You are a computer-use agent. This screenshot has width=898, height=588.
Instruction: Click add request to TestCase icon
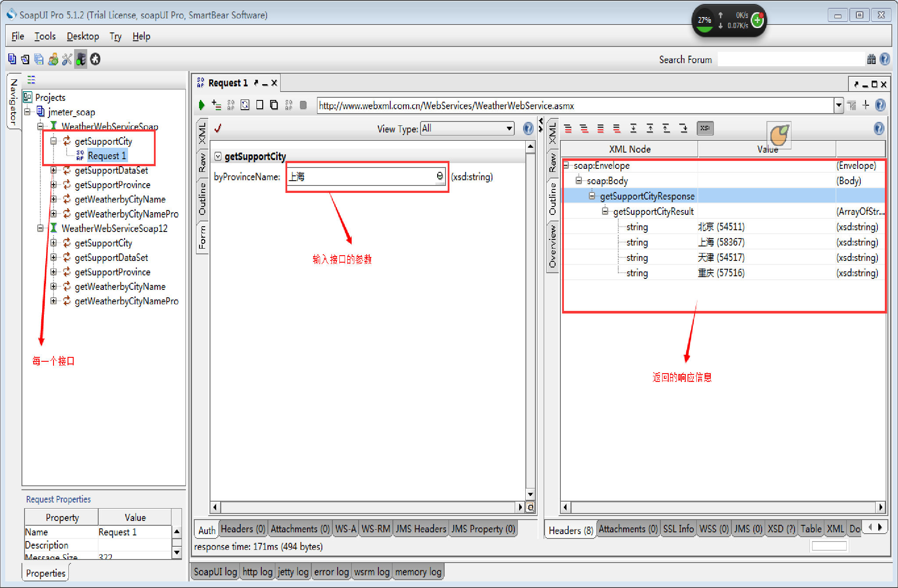(217, 105)
